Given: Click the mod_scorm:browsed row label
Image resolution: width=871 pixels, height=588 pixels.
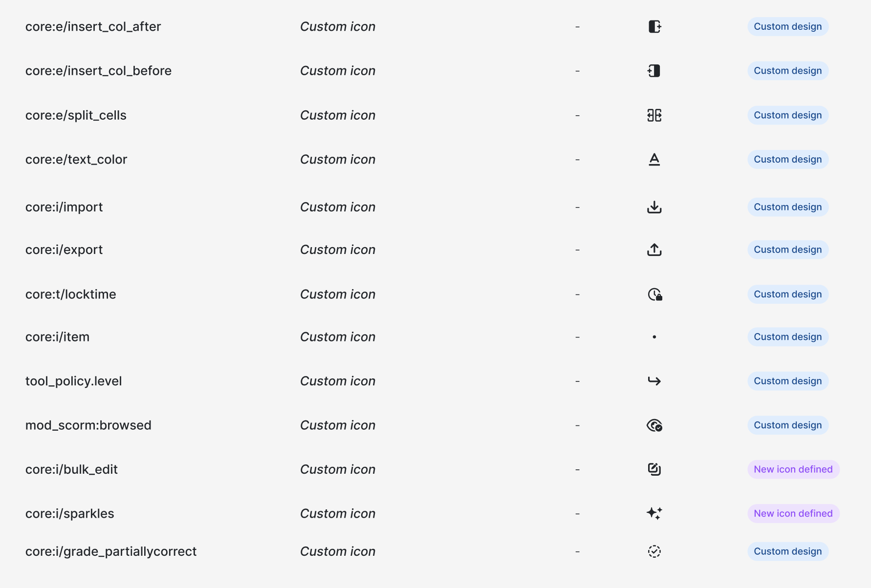Looking at the screenshot, I should coord(88,425).
